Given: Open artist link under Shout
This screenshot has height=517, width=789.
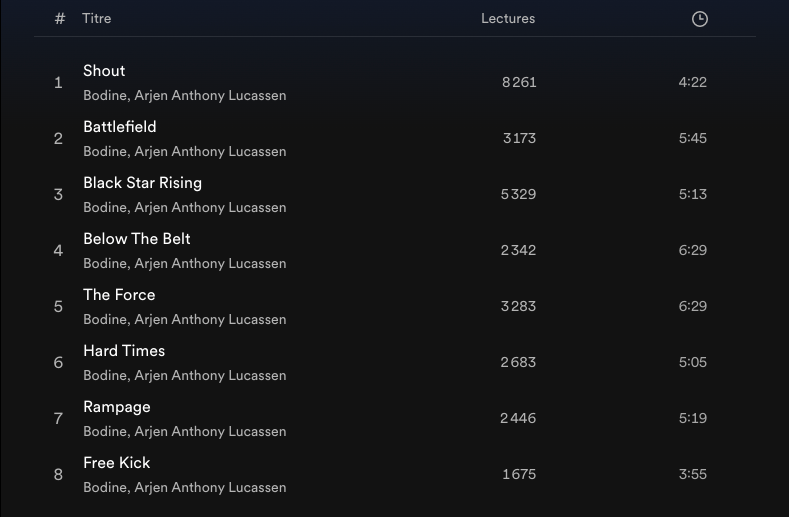Looking at the screenshot, I should point(185,96).
